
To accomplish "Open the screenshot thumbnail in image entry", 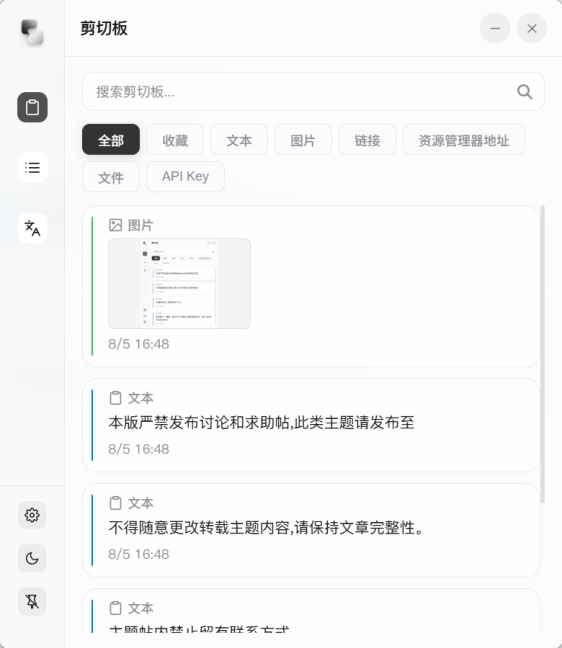I will (x=179, y=284).
